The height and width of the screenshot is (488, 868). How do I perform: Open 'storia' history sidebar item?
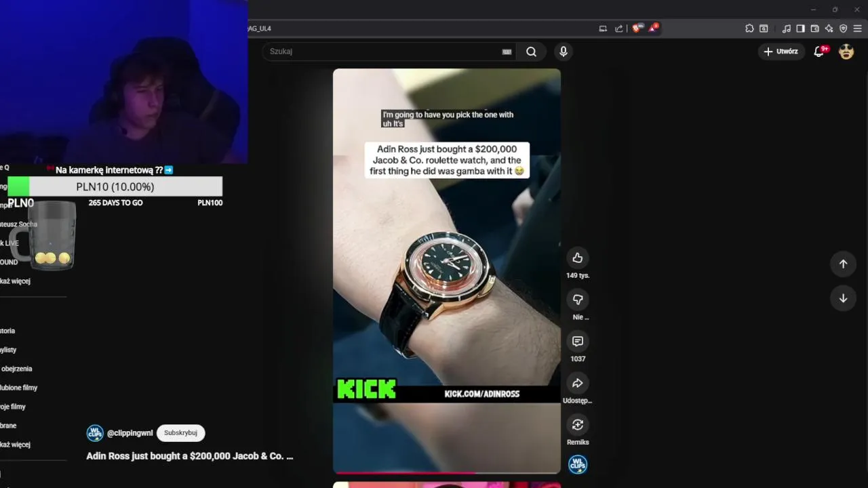click(7, 331)
